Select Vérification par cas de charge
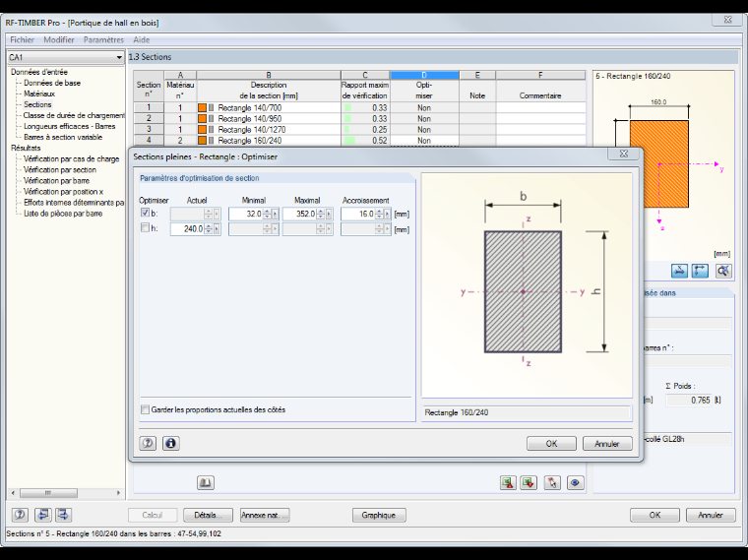The height and width of the screenshot is (560, 748). 72,158
